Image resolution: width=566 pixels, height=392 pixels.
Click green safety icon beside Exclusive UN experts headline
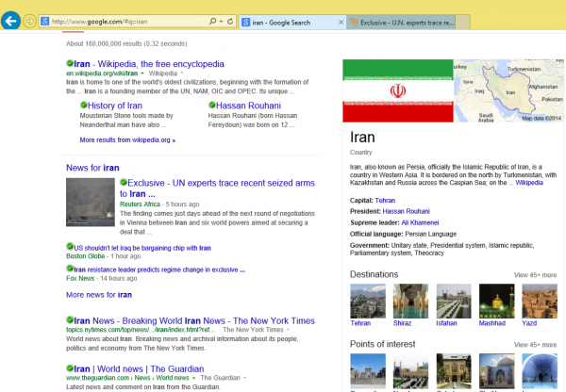[124, 182]
